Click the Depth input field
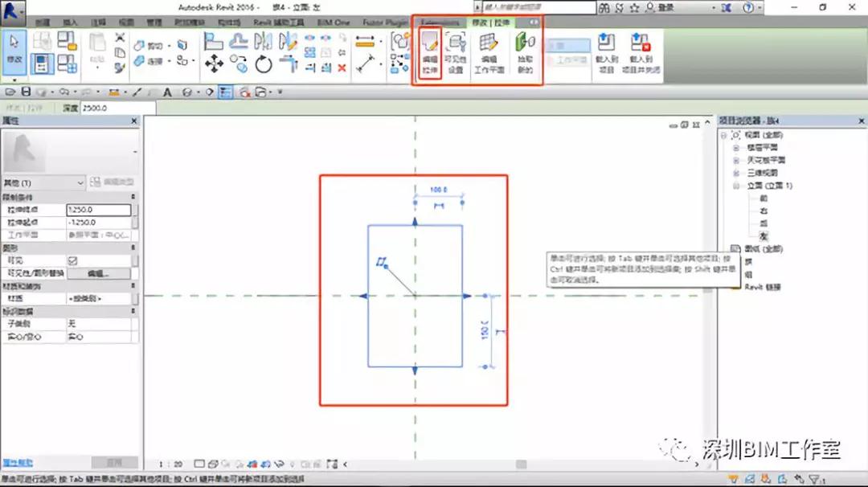The height and width of the screenshot is (487, 868). click(x=117, y=108)
